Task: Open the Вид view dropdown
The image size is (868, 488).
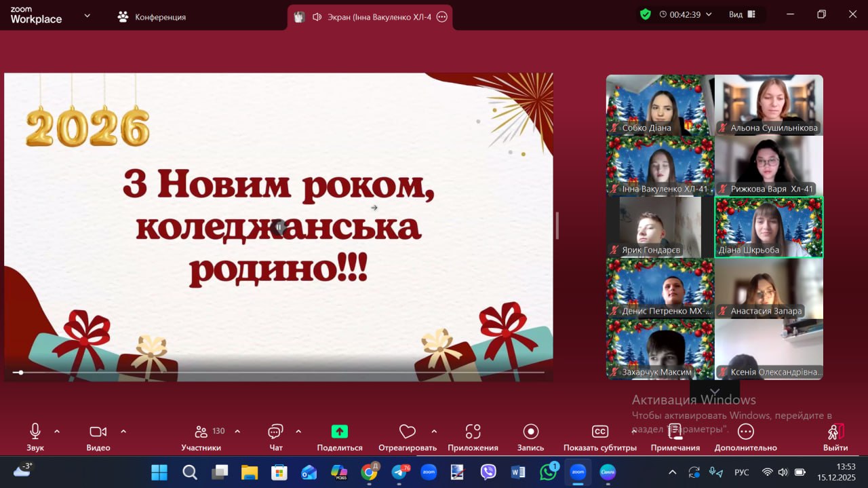Action: point(743,14)
